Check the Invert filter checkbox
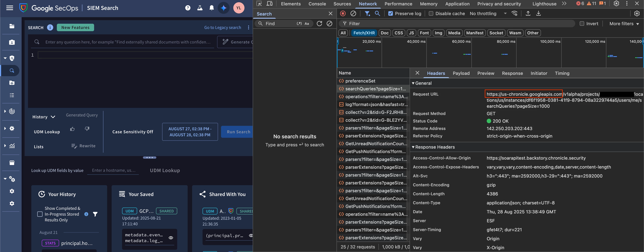 coord(582,24)
